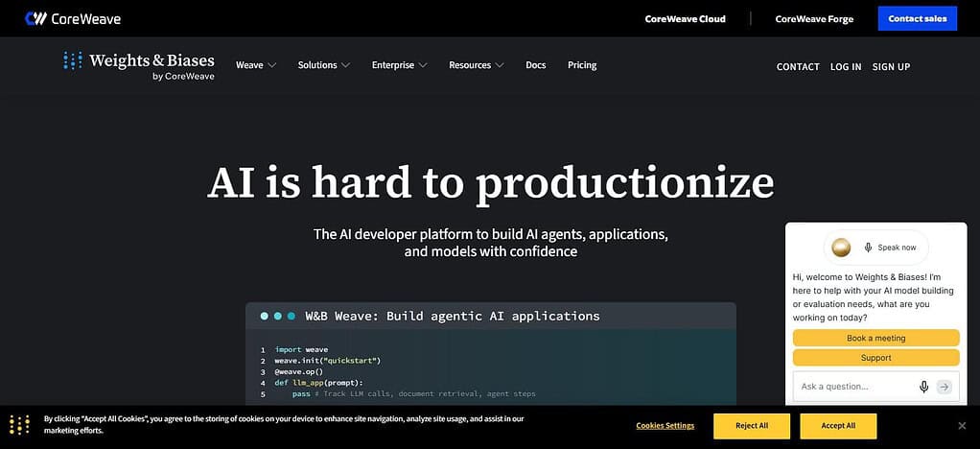Screen dimensions: 980x449
Task: Expand the Enterprise menu
Action: [399, 65]
